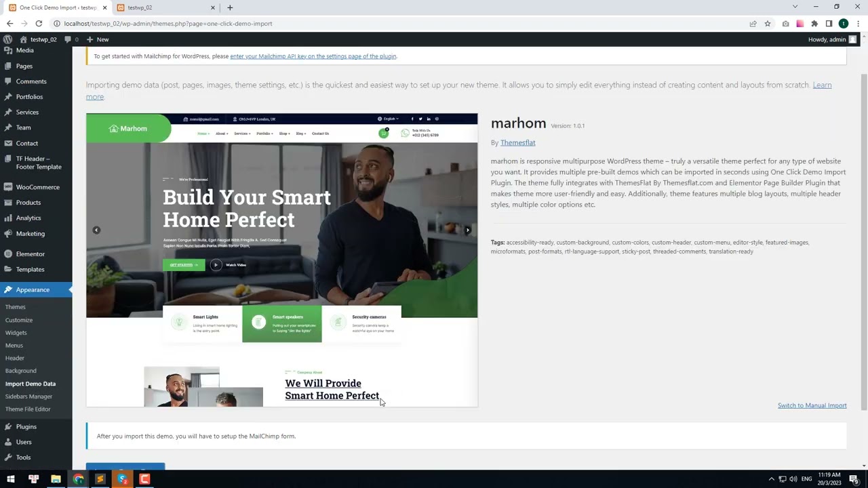The image size is (868, 488).
Task: Open the Chrome profile avatar
Action: (844, 23)
